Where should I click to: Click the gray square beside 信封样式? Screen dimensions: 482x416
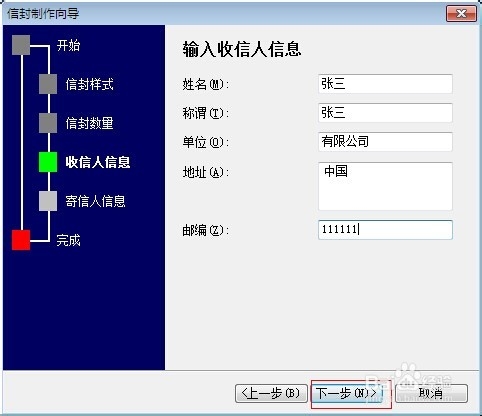coord(48,84)
